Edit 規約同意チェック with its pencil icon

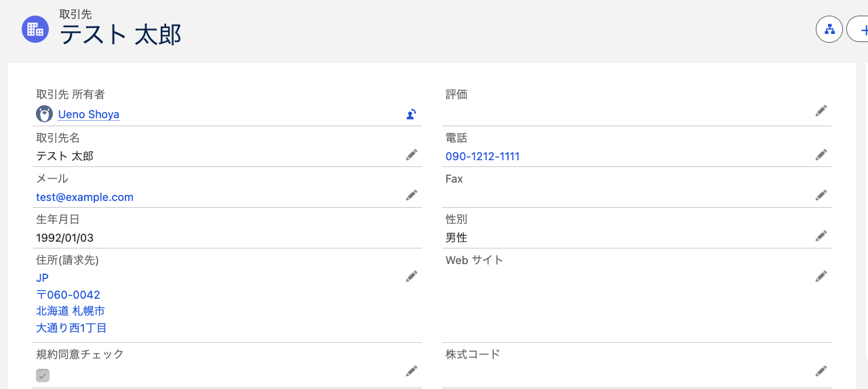pos(411,371)
